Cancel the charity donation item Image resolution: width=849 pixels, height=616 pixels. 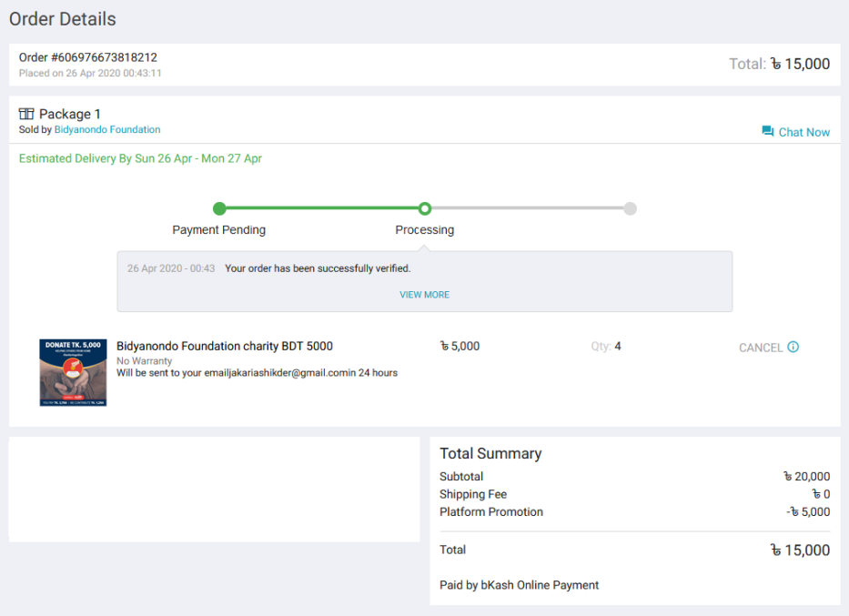tap(760, 348)
